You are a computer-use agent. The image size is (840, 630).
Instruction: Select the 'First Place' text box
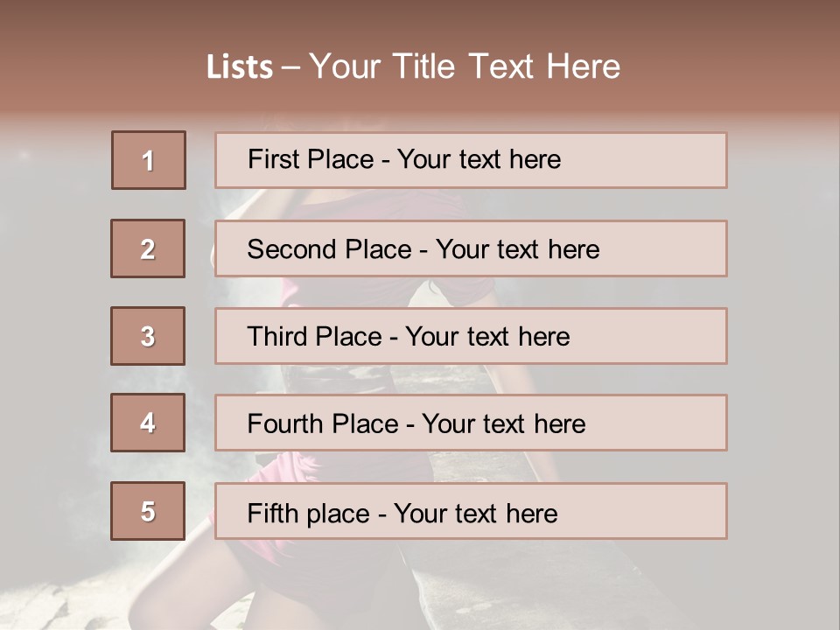coord(471,160)
